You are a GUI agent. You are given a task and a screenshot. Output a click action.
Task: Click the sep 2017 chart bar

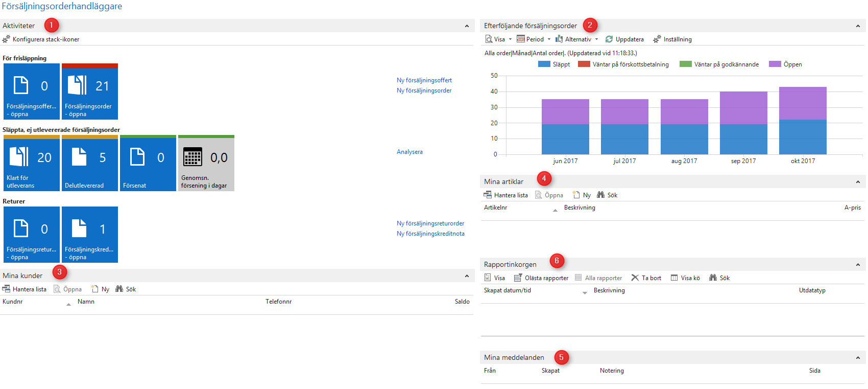click(743, 123)
